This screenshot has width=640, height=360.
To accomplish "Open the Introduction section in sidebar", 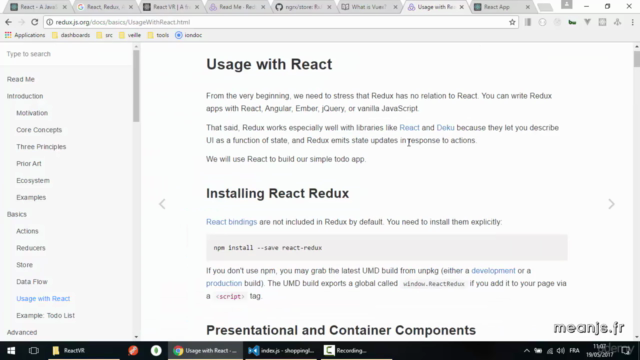I will 25,96.
